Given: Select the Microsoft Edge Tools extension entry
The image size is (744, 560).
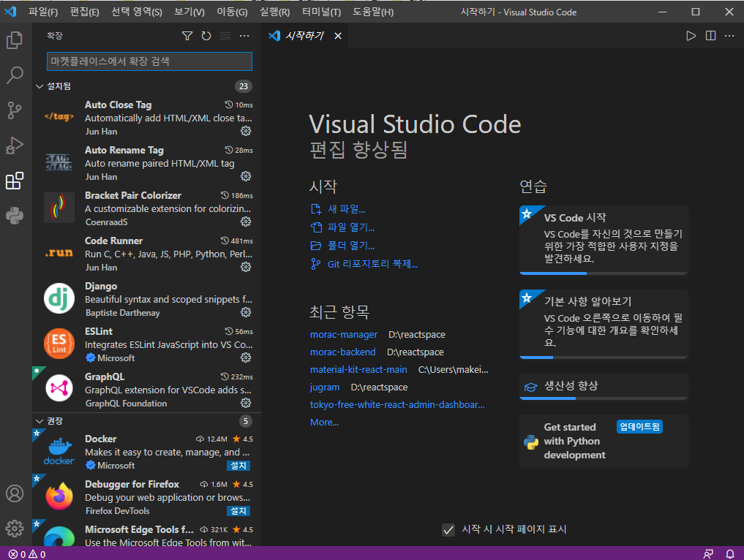Looking at the screenshot, I should pos(146,533).
